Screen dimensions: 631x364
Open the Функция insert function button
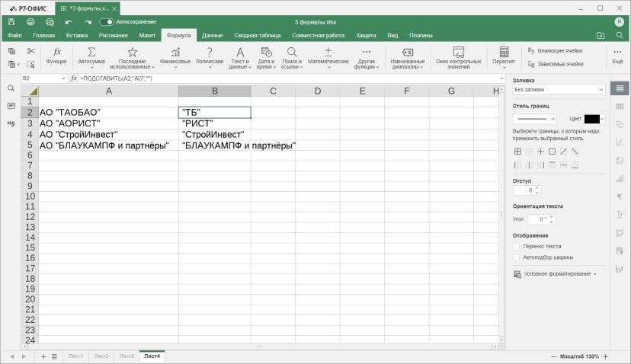click(x=56, y=56)
